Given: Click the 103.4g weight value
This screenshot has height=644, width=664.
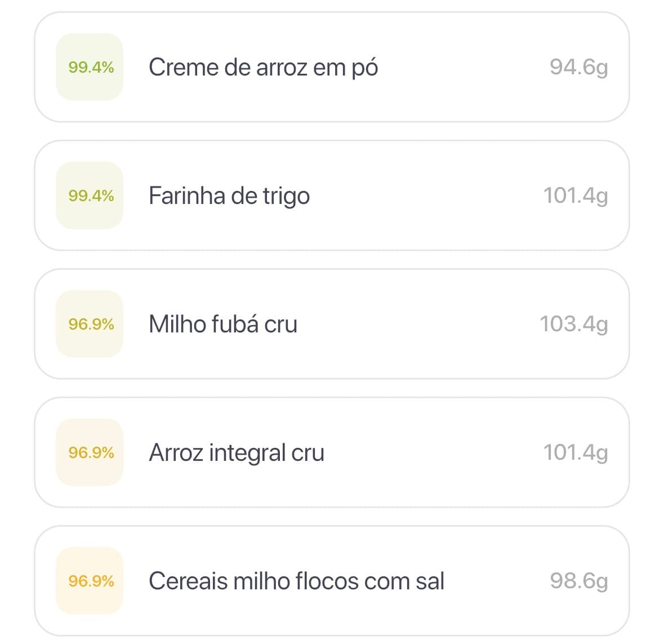Looking at the screenshot, I should click(574, 325).
